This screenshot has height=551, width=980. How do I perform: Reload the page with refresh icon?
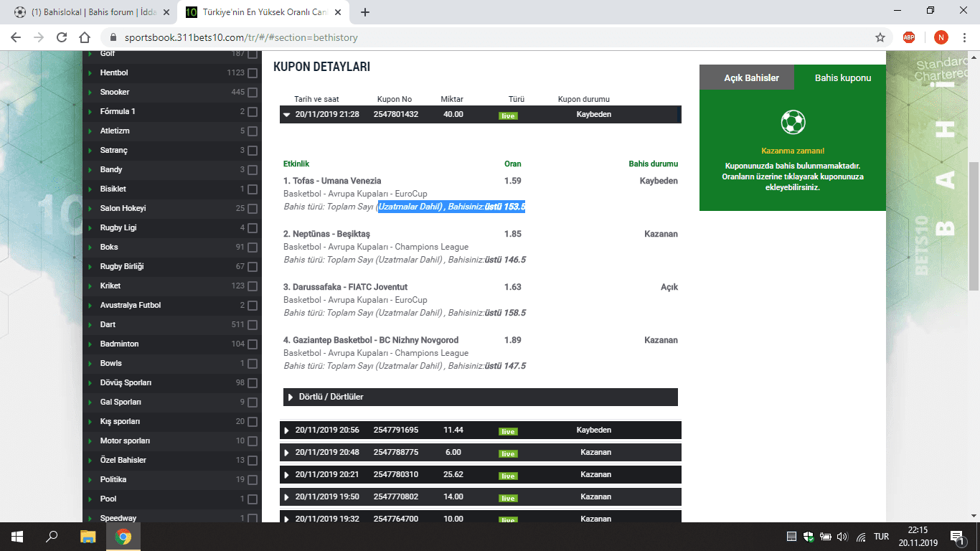pos(62,37)
